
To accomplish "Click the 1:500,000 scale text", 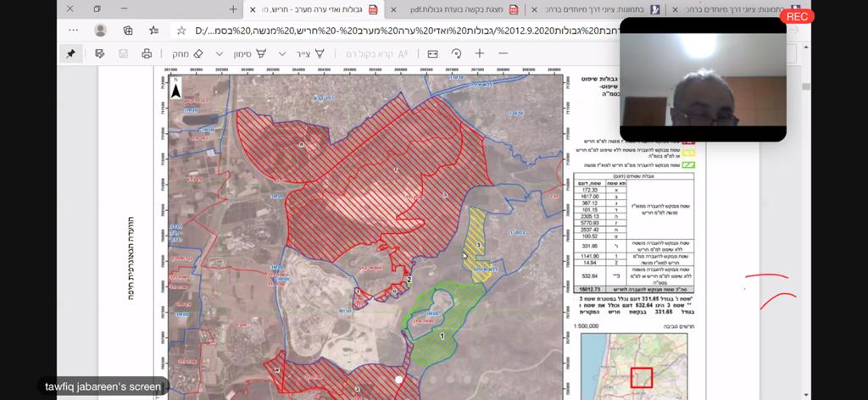I will [x=587, y=326].
